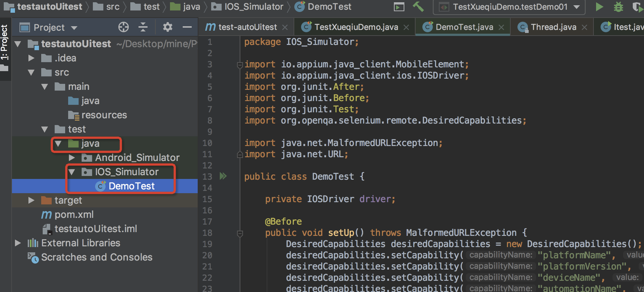
Task: Open Project panel gear settings
Action: (167, 27)
